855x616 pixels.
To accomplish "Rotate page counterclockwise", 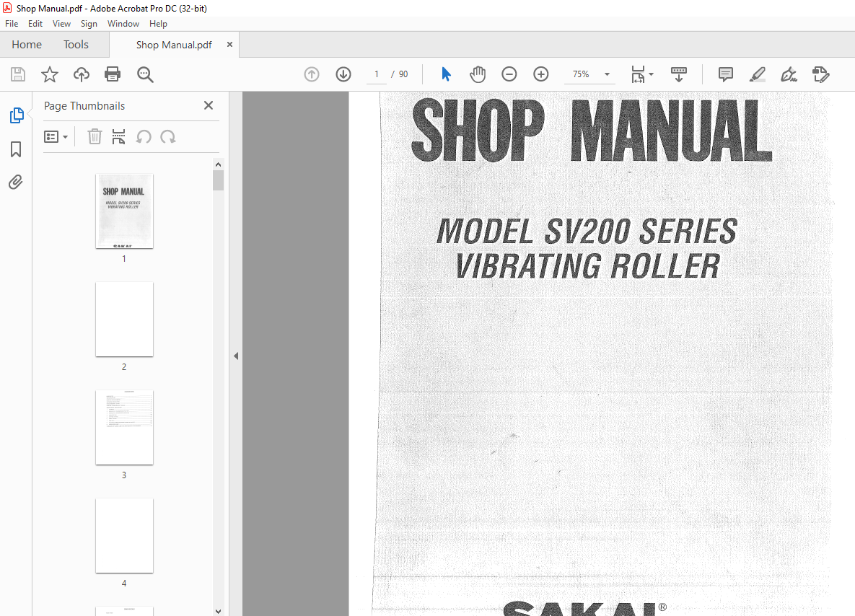I will pyautogui.click(x=144, y=137).
